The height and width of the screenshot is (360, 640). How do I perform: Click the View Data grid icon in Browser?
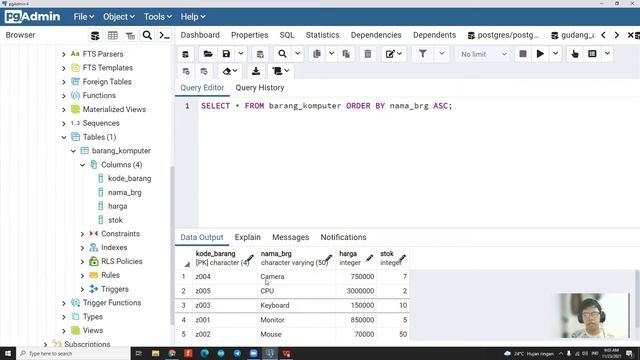[113, 36]
